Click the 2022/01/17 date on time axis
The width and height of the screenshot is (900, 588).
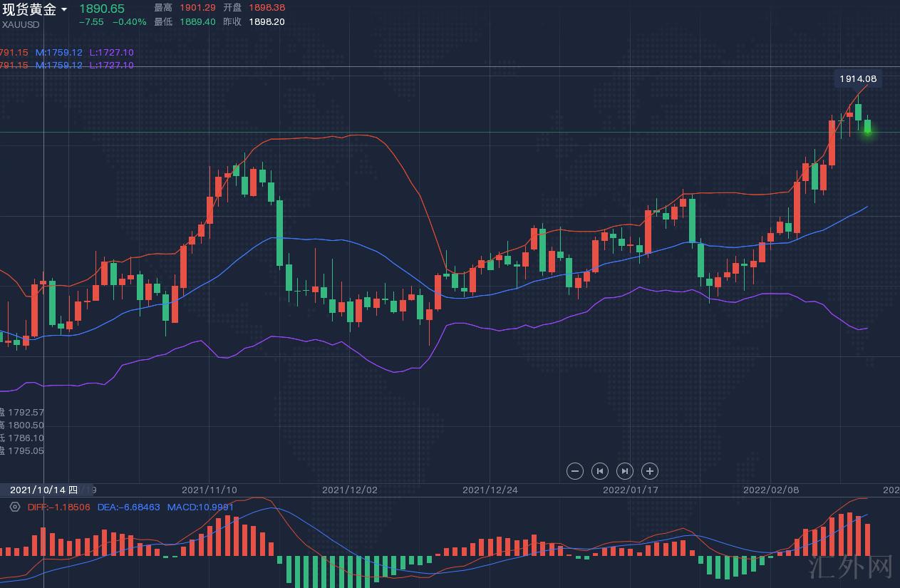click(x=630, y=490)
